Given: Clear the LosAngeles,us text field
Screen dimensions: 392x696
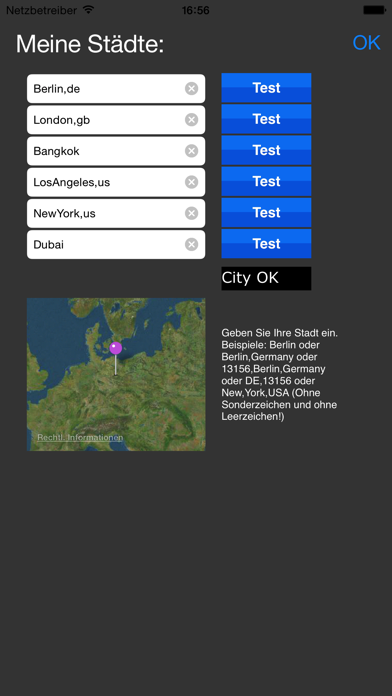Looking at the screenshot, I should [191, 182].
